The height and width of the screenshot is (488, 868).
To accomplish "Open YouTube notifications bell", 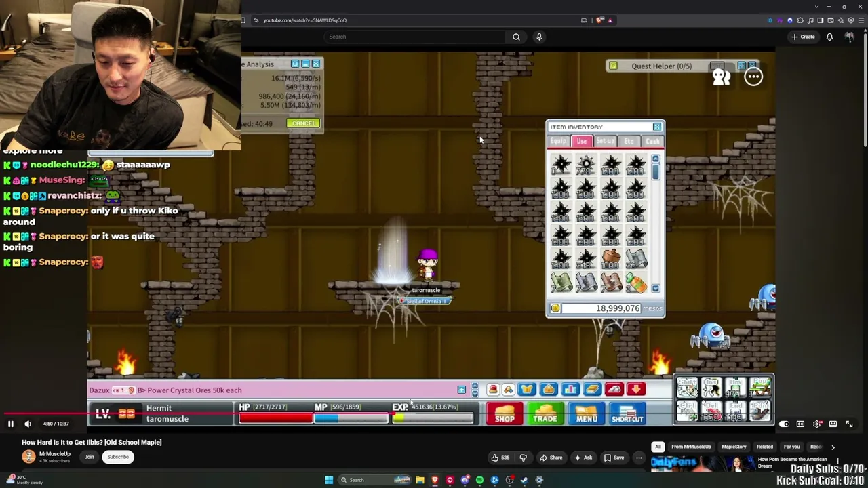I will pos(829,37).
